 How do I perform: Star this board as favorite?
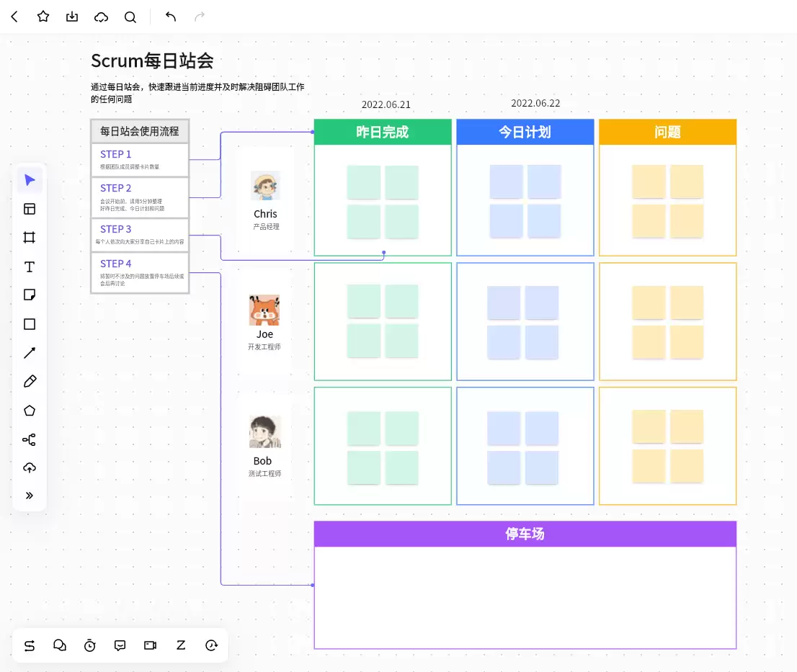click(43, 17)
